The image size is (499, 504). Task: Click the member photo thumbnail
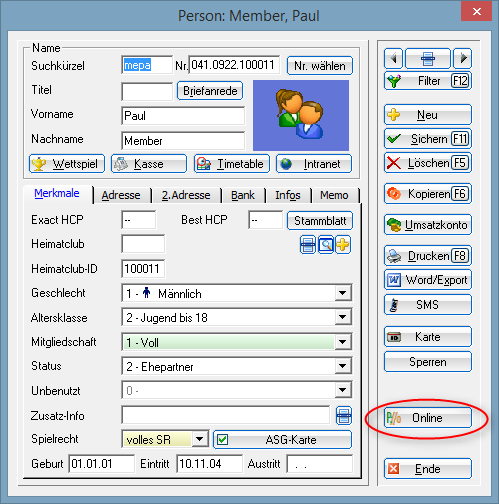coord(301,115)
